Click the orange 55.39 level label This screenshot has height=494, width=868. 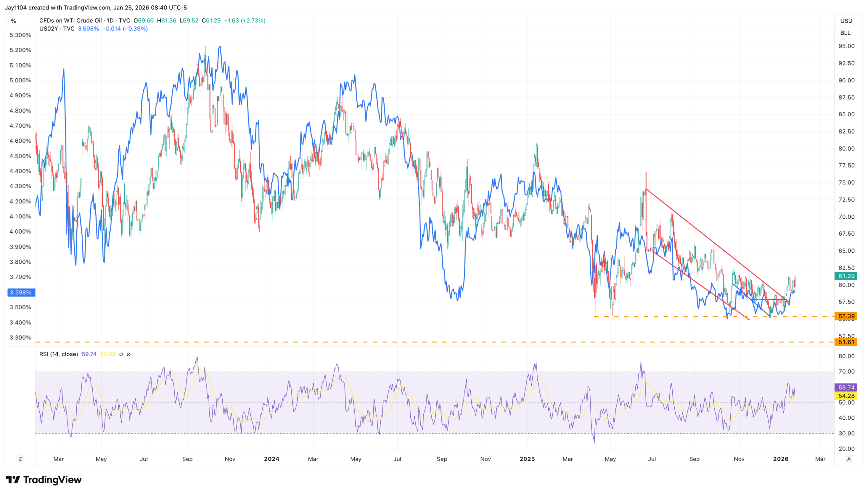point(846,316)
